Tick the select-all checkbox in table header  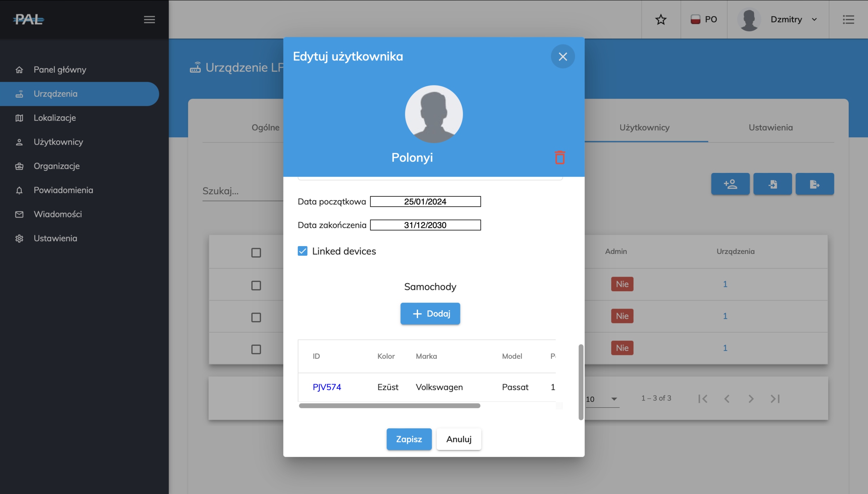(256, 253)
